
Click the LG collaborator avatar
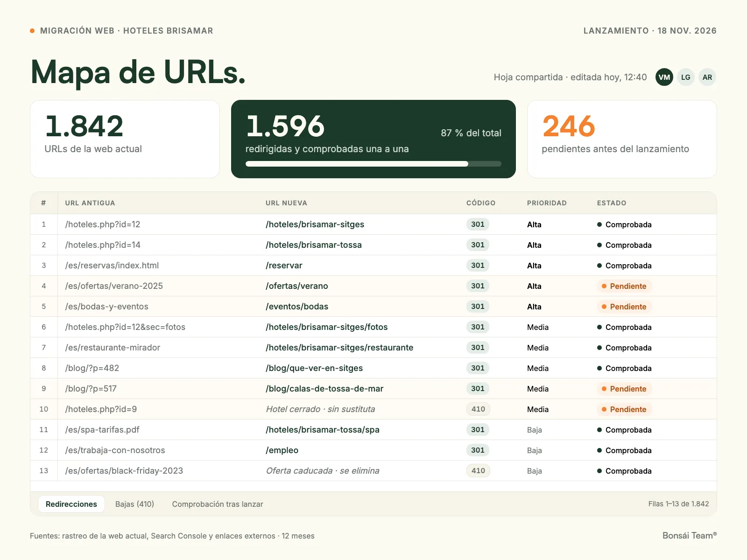(x=686, y=77)
